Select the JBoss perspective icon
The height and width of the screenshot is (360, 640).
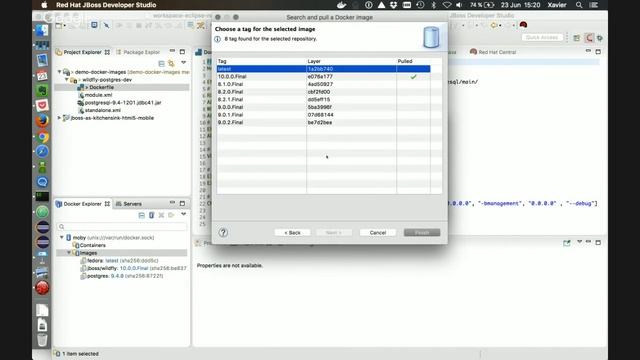pos(589,38)
